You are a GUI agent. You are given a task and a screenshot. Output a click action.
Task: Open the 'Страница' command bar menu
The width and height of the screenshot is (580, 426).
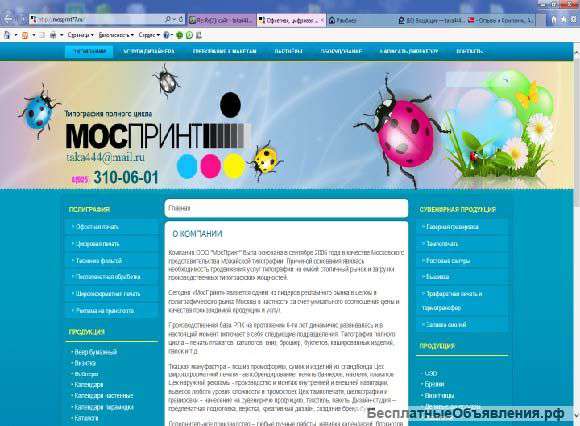pyautogui.click(x=80, y=36)
